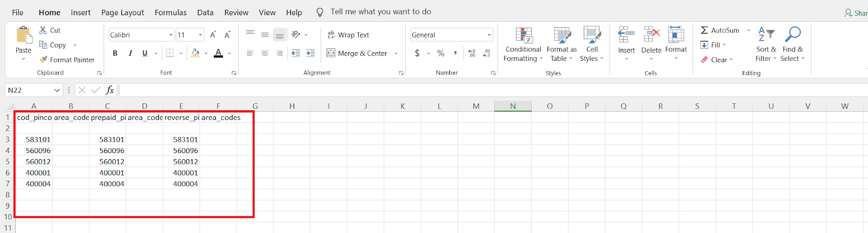Apply the red font color swatch

pos(218,53)
